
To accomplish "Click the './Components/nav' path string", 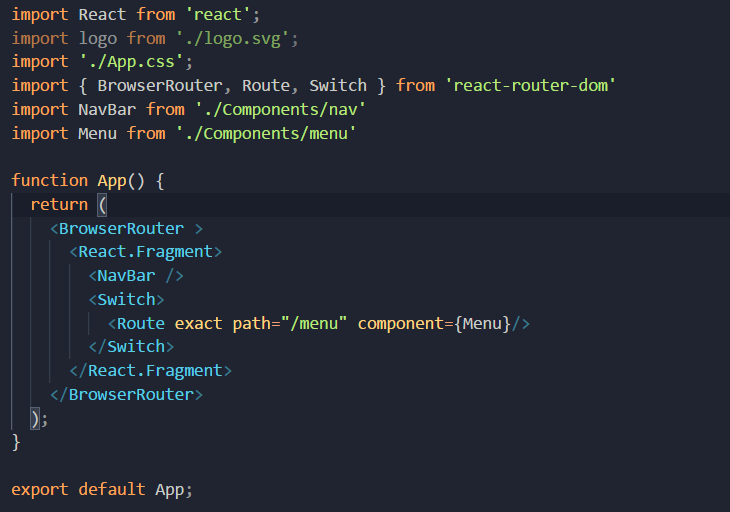I will pos(281,110).
